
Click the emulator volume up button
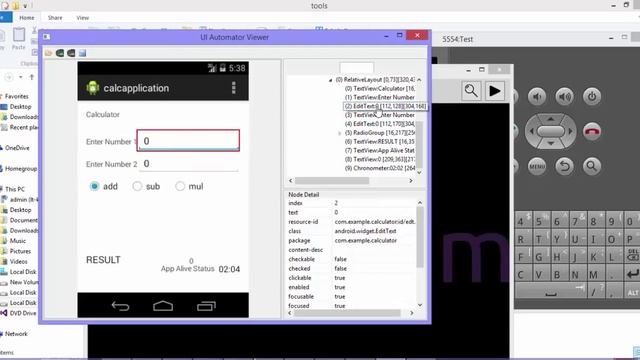564,97
